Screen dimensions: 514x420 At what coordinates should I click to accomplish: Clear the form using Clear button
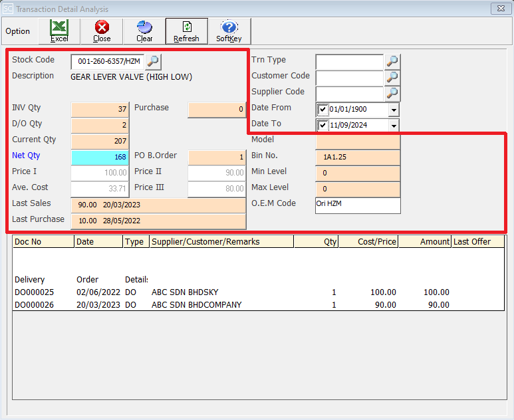coord(144,31)
